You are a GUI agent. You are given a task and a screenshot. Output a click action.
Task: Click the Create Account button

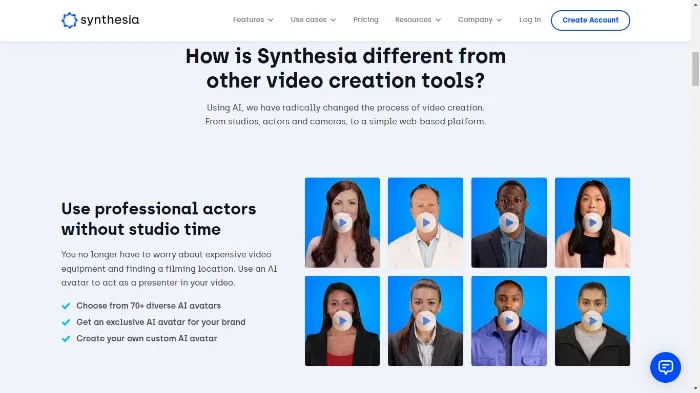click(x=590, y=20)
